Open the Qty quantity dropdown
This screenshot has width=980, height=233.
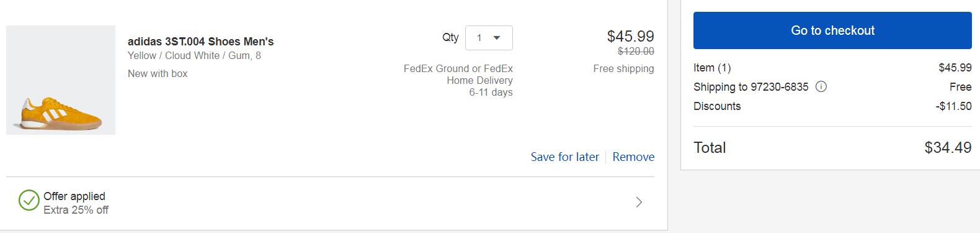tap(489, 38)
